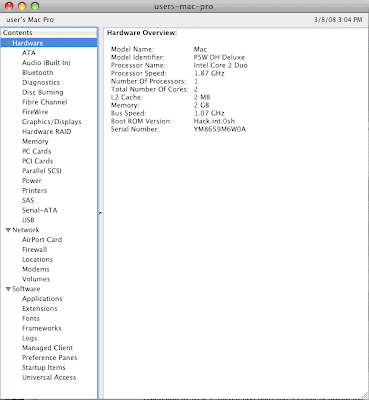The height and width of the screenshot is (400, 369).
Task: Open Parallel SCSI entry
Action: [42, 171]
